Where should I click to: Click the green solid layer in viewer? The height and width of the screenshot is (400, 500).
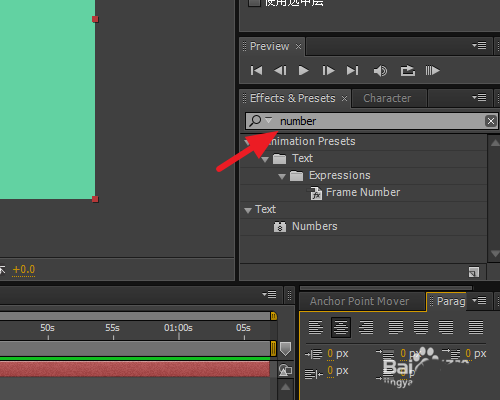[47, 99]
